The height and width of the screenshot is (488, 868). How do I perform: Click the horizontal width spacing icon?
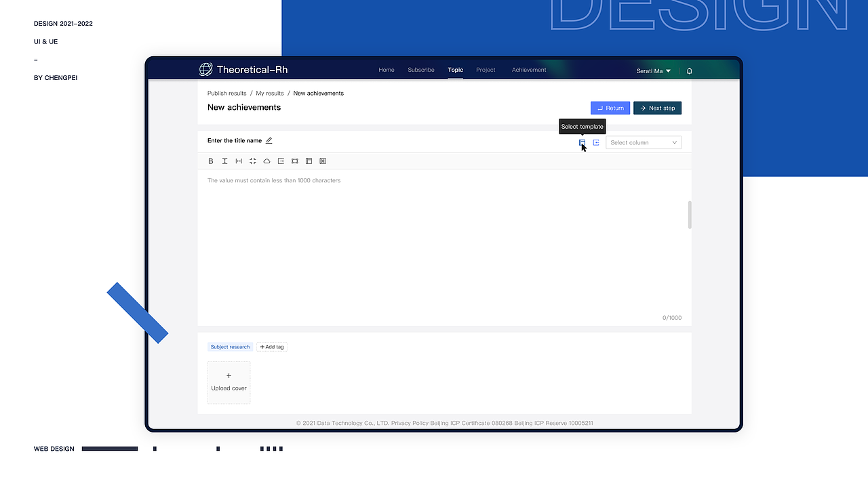tap(239, 161)
